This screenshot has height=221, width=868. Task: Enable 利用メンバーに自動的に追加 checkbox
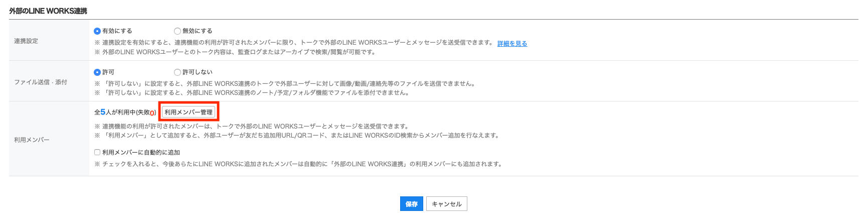pyautogui.click(x=97, y=152)
